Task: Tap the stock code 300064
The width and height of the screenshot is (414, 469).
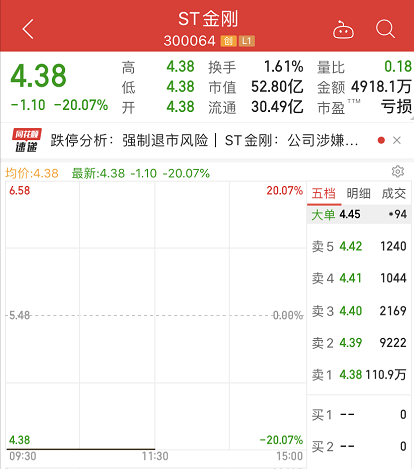Action: coord(189,41)
